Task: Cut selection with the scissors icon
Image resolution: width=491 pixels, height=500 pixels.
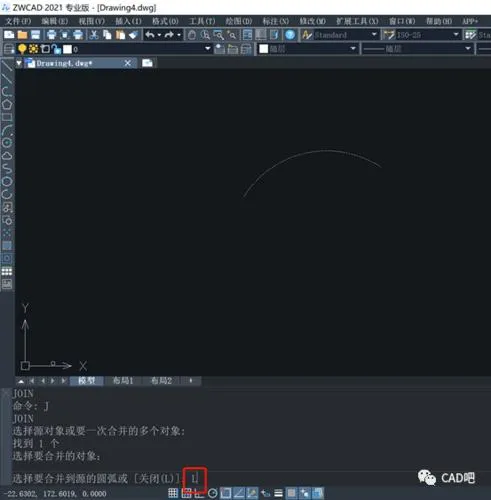Action: click(x=94, y=35)
